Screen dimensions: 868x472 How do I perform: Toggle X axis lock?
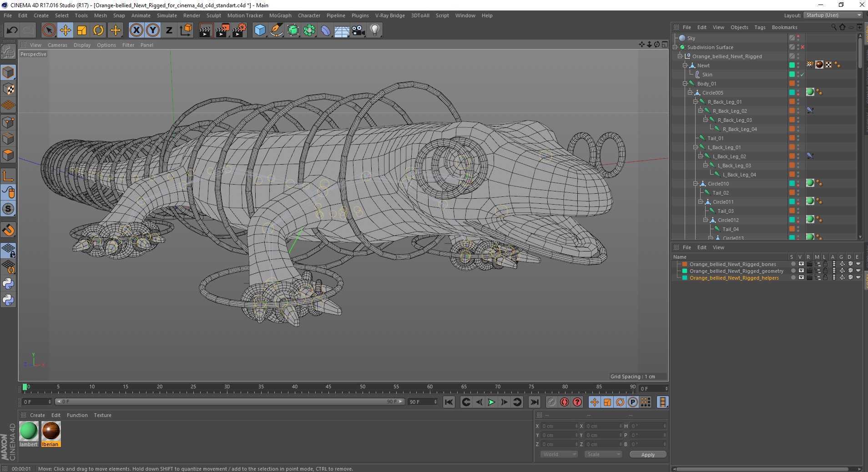coord(136,30)
